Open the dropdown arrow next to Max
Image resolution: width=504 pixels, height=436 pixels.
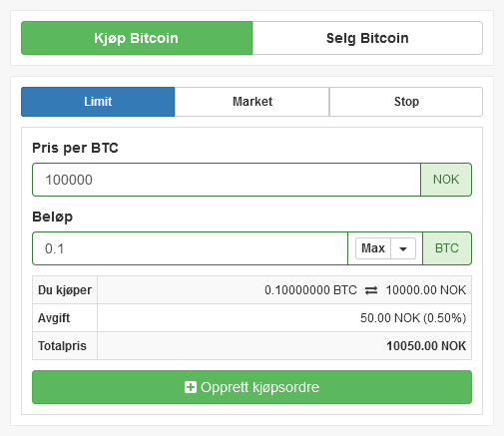click(403, 248)
